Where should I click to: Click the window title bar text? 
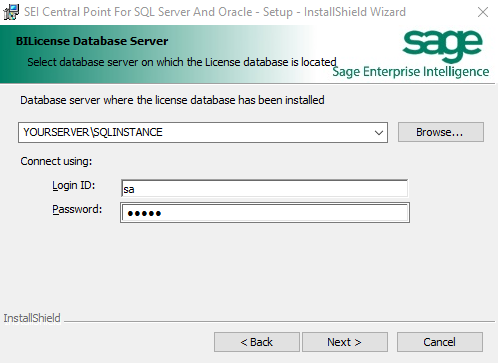tap(215, 12)
